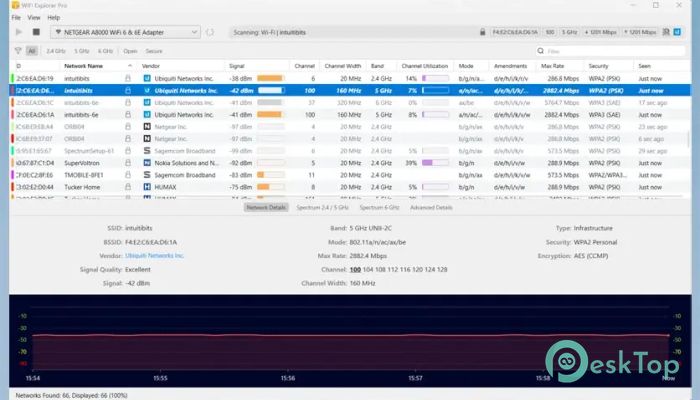The image size is (700, 400).
Task: Click the underlined channel 100 in Network Details
Action: 355,269
